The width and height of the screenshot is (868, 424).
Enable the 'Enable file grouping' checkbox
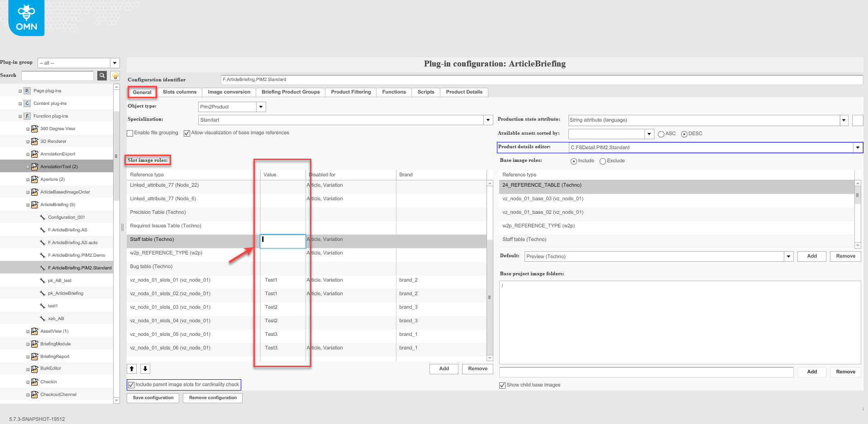click(130, 133)
